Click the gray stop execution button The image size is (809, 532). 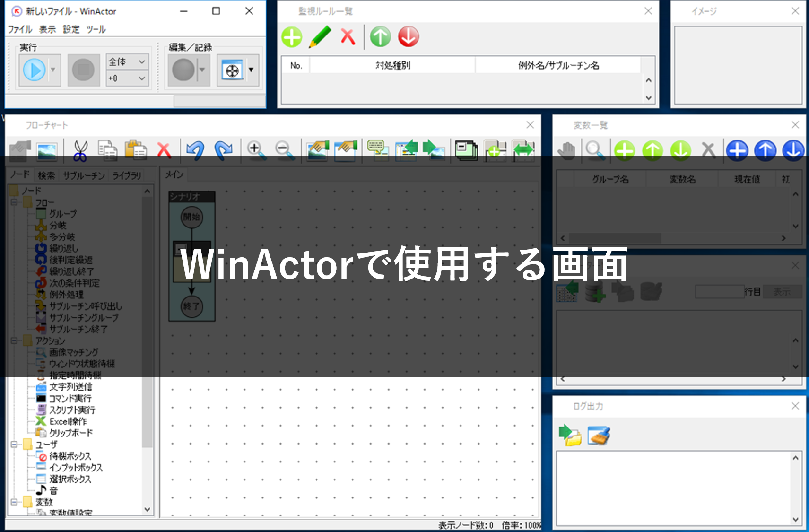tap(83, 70)
